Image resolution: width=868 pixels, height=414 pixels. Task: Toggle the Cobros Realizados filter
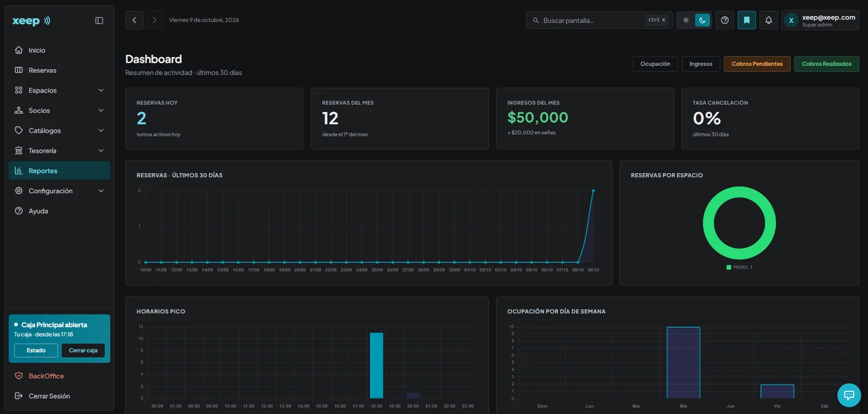[827, 64]
